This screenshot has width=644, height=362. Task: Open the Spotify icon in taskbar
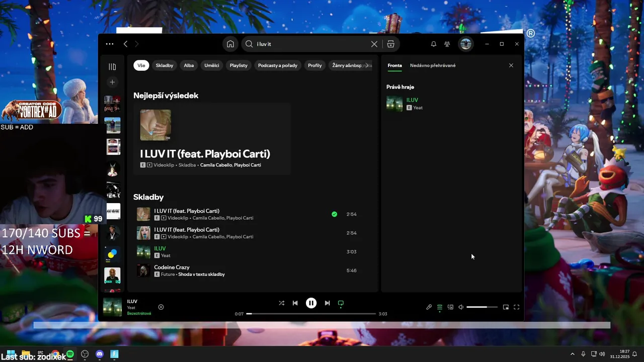70,354
